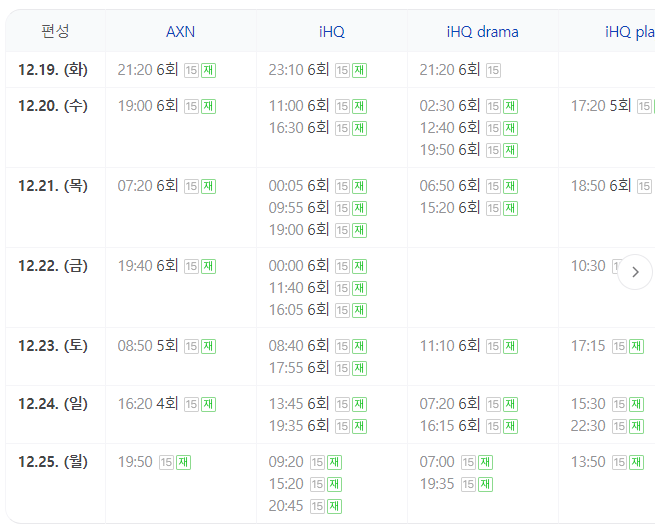Open the iHQ drama channel link
Image resolution: width=655 pixels, height=532 pixels.
pyautogui.click(x=482, y=32)
